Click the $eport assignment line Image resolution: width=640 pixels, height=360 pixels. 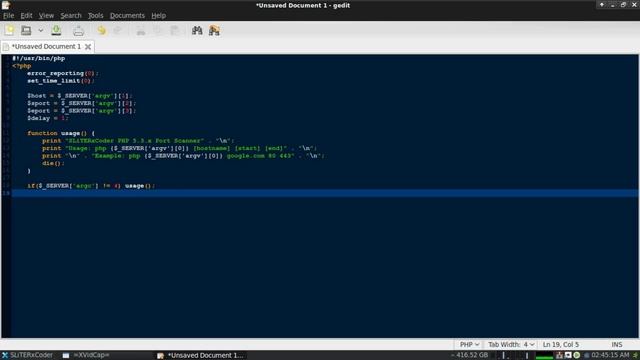[x=82, y=111]
